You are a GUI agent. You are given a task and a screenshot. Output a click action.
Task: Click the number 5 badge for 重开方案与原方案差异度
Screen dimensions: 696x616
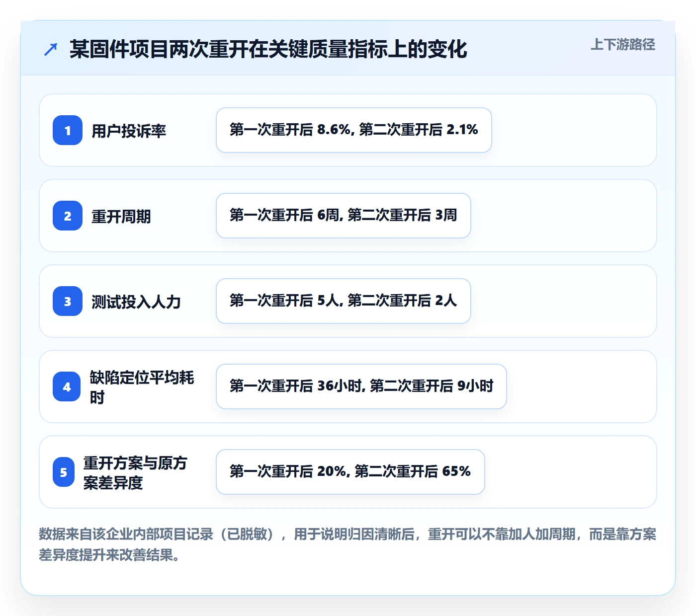coord(64,472)
